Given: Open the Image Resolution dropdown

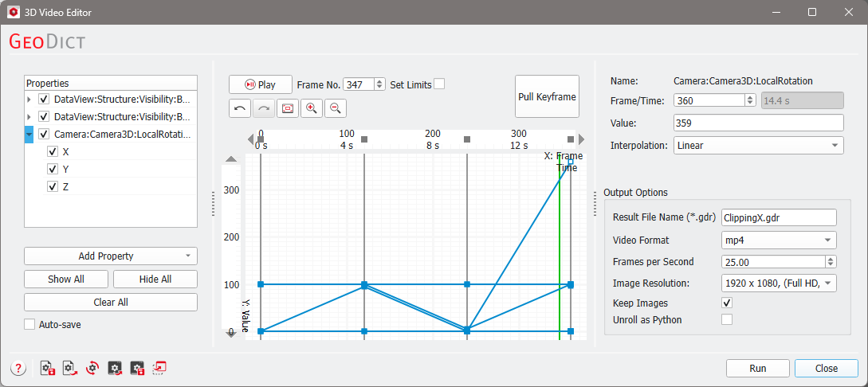Looking at the screenshot, I should (779, 283).
